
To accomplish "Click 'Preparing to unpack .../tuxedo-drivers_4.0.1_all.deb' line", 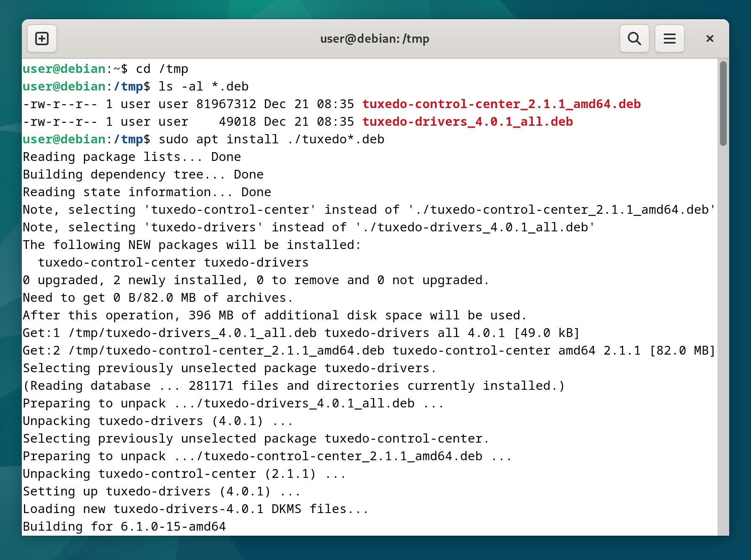I will coord(233,403).
